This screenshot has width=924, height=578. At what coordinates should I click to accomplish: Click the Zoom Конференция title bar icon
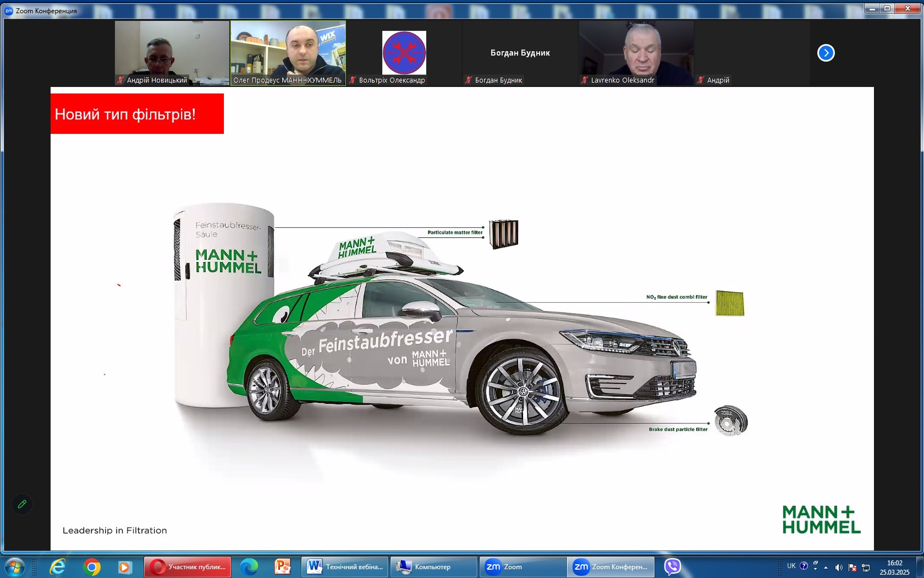click(x=9, y=10)
